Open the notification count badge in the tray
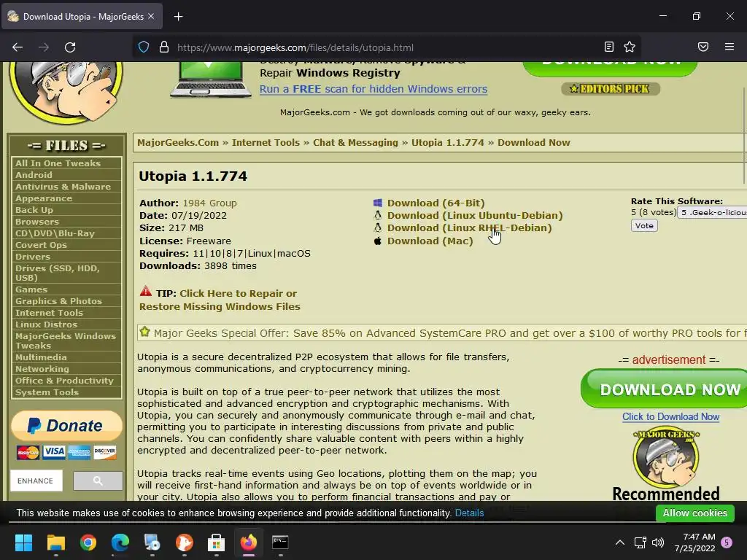This screenshot has height=560, width=747. pos(727,542)
